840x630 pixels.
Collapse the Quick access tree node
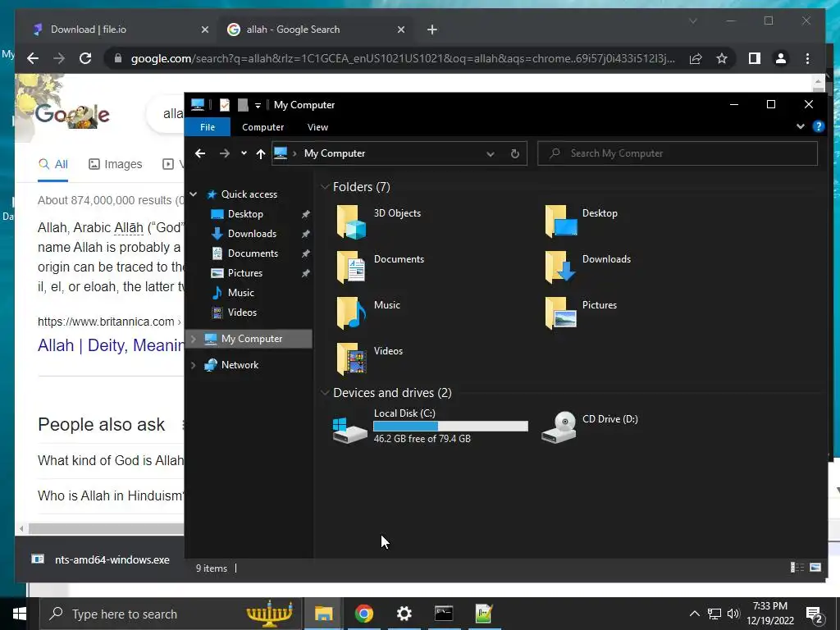[x=194, y=194]
